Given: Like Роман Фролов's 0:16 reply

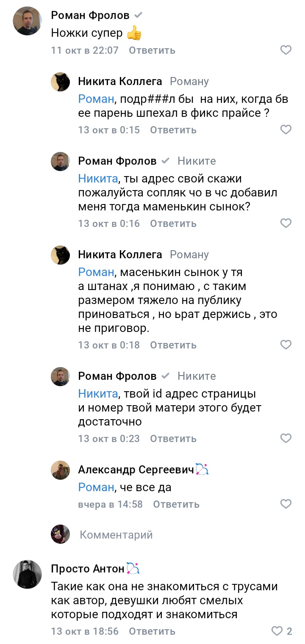Looking at the screenshot, I should click(x=286, y=223).
